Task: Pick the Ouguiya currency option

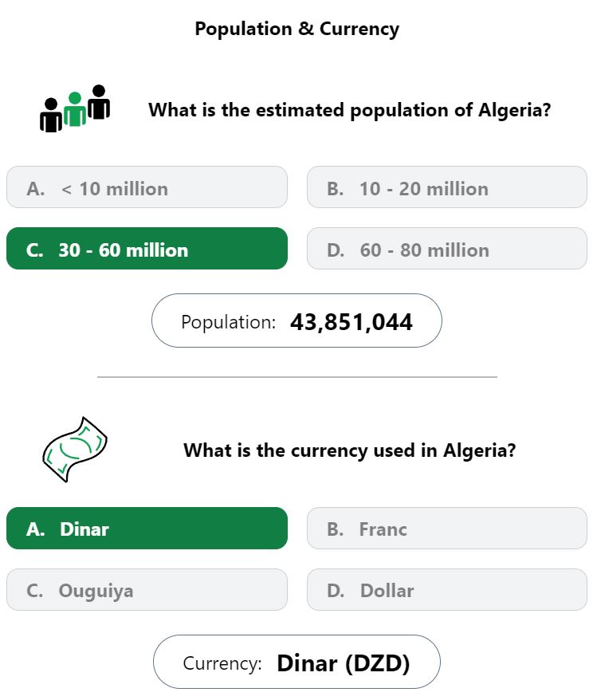Action: 147,589
